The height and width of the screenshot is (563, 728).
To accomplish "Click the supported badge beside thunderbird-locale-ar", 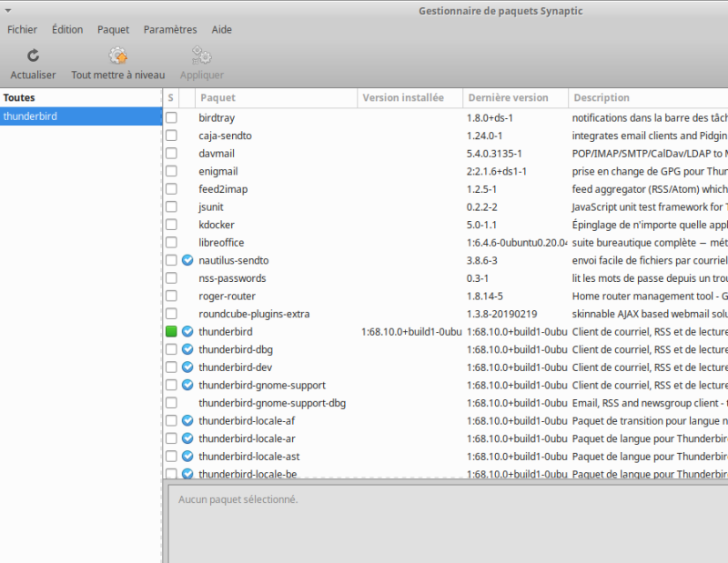I will pos(187,438).
